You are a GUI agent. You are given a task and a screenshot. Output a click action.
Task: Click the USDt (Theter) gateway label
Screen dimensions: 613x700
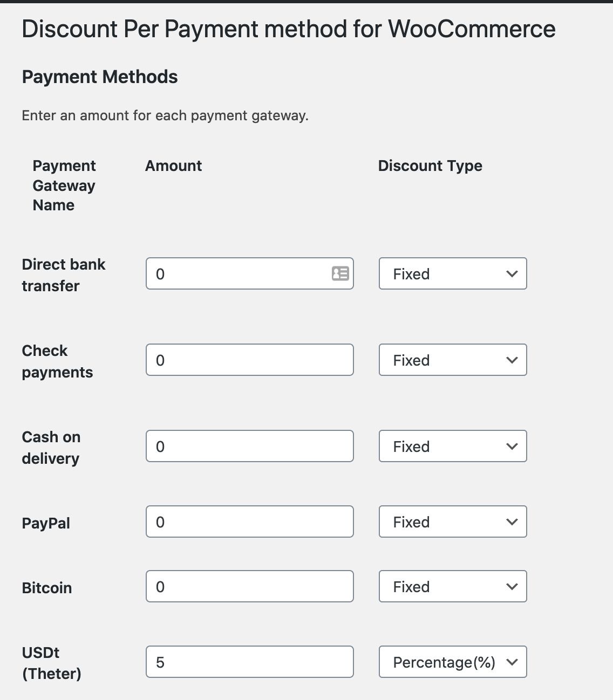(x=51, y=663)
